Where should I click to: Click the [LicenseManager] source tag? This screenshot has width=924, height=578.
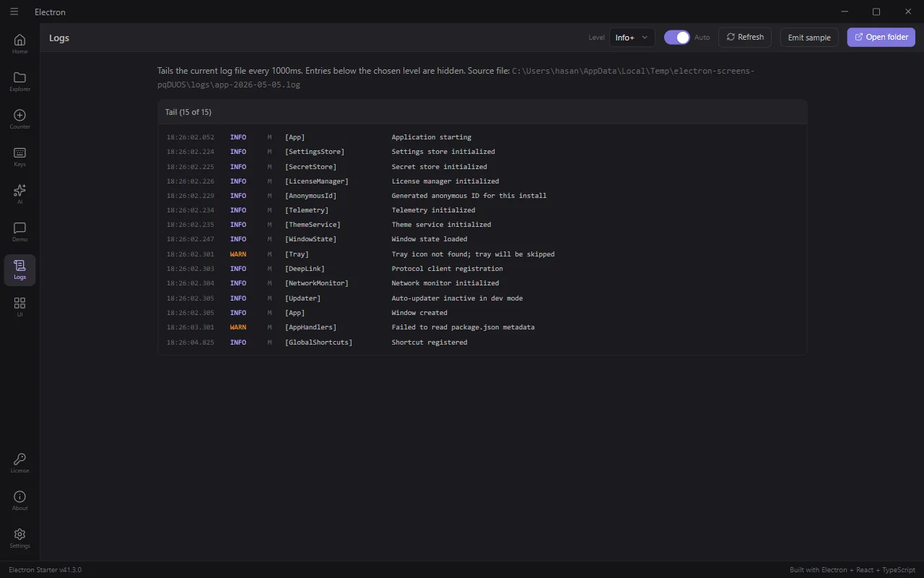click(317, 181)
